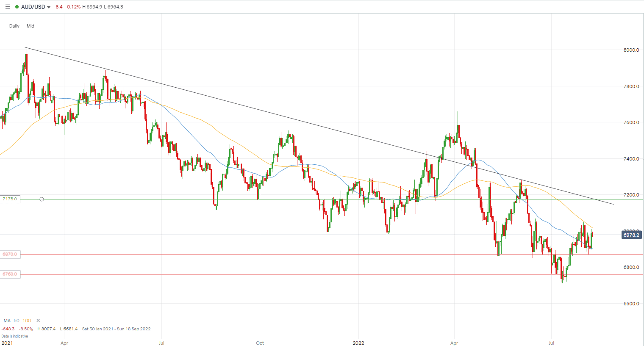
Task: Select the 6870.0 price level label
Action: click(x=10, y=255)
